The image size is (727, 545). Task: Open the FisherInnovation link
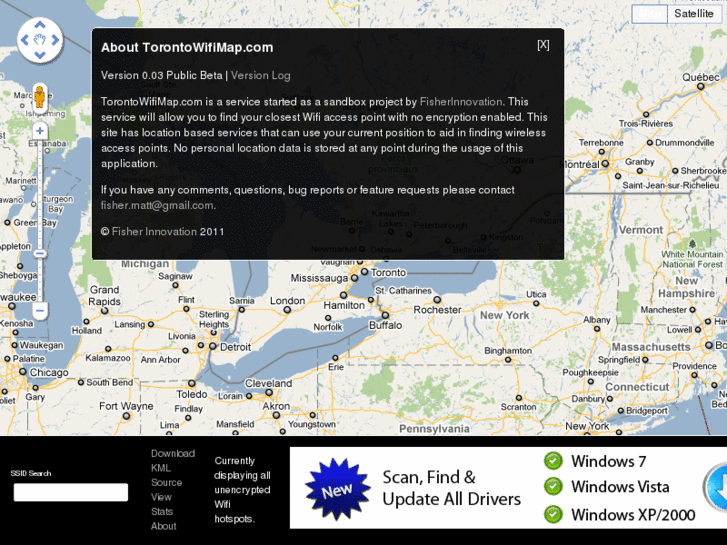(x=461, y=102)
